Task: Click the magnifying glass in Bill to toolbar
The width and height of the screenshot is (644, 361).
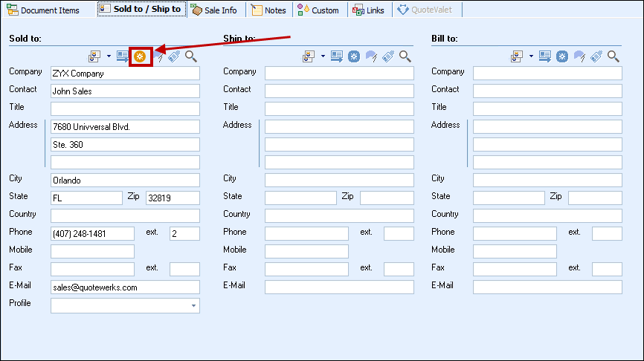Action: [614, 56]
